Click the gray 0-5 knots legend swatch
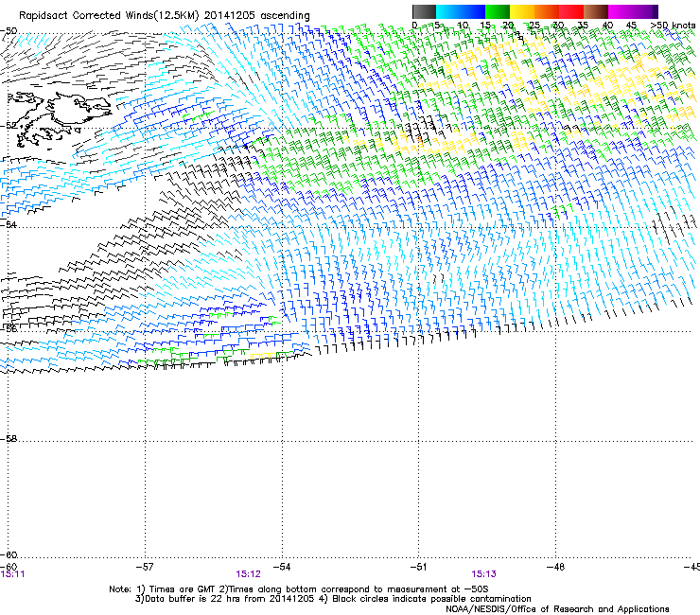Screen dimensions: 700x615 pos(424,11)
